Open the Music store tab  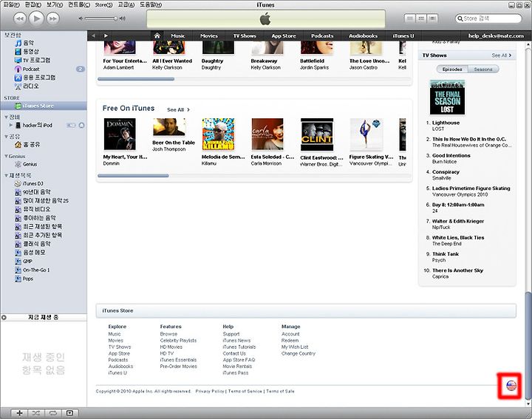click(178, 35)
